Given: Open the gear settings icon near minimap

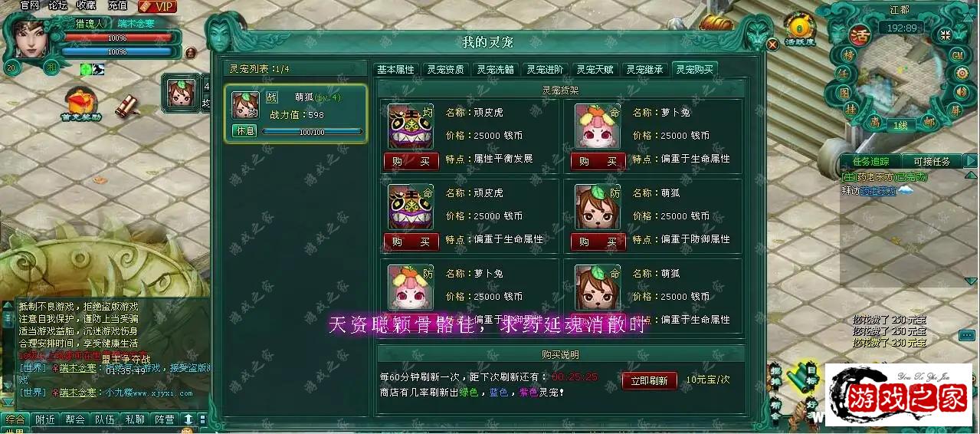Looking at the screenshot, I should 962,73.
